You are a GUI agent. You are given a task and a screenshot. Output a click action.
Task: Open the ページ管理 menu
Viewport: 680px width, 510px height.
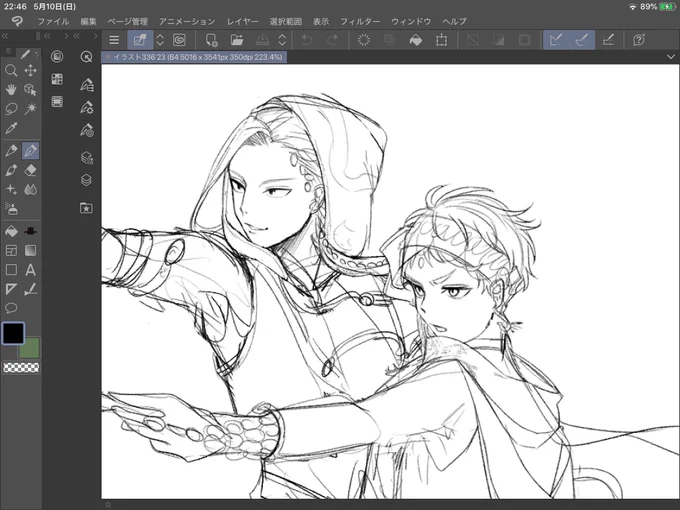(128, 21)
